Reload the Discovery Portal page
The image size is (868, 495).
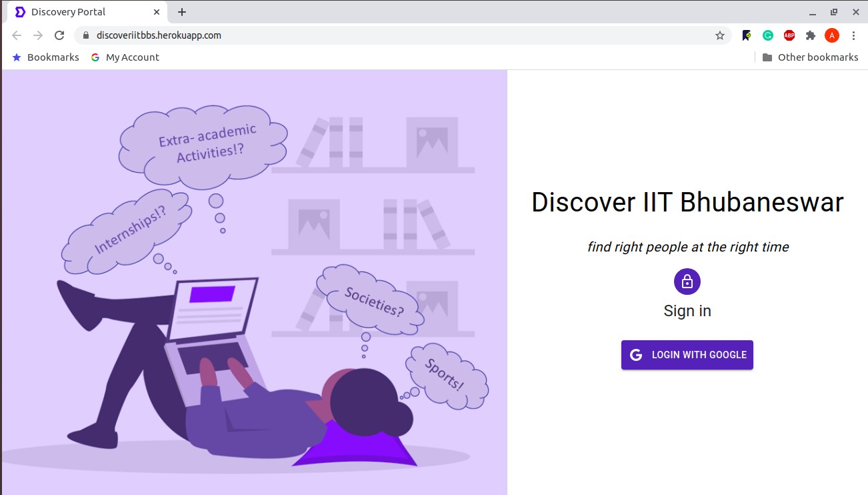click(x=59, y=35)
